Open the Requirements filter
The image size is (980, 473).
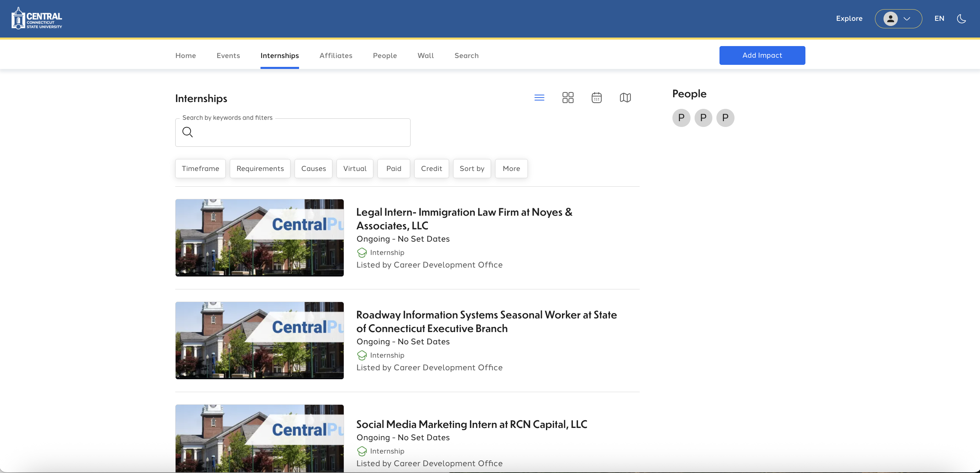click(x=260, y=169)
